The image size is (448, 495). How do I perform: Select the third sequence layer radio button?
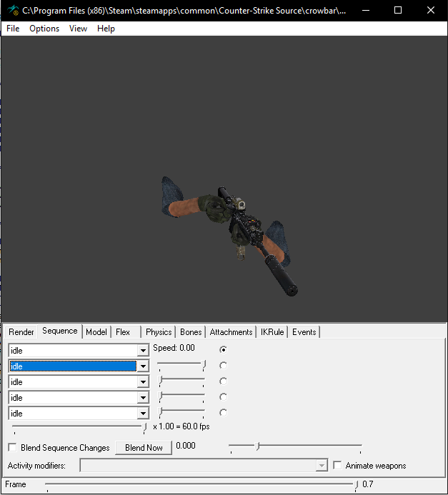(x=223, y=381)
